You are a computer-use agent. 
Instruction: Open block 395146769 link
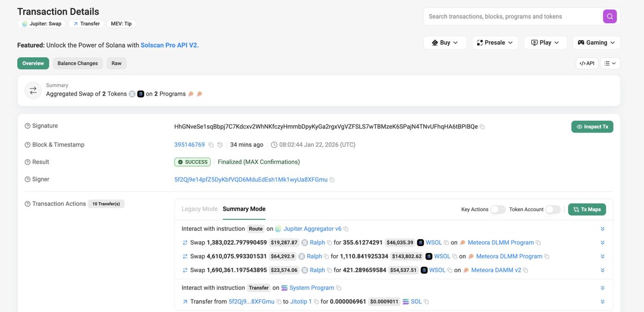(189, 145)
